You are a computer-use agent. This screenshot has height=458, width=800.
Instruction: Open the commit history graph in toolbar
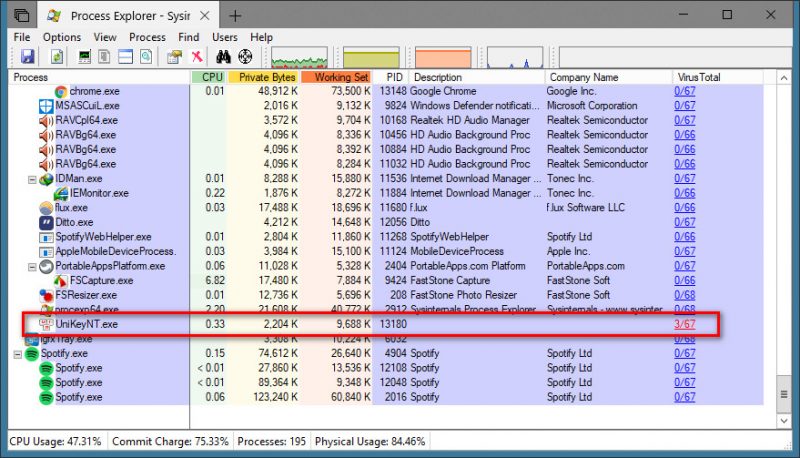point(371,57)
